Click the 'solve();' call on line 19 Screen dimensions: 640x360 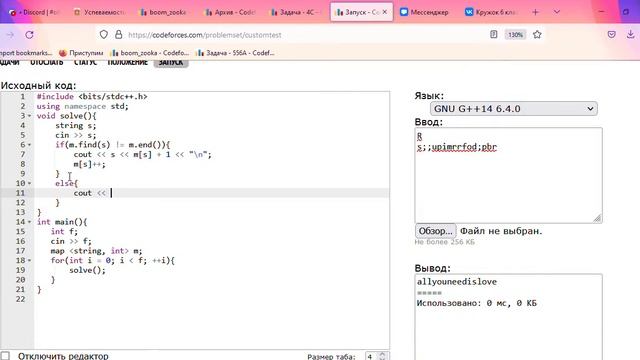click(87, 270)
